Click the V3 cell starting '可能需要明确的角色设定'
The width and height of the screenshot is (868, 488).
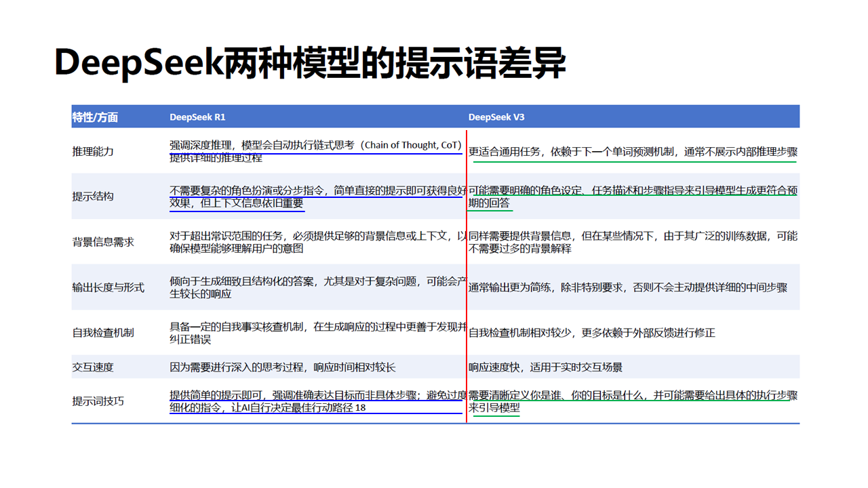pyautogui.click(x=633, y=197)
